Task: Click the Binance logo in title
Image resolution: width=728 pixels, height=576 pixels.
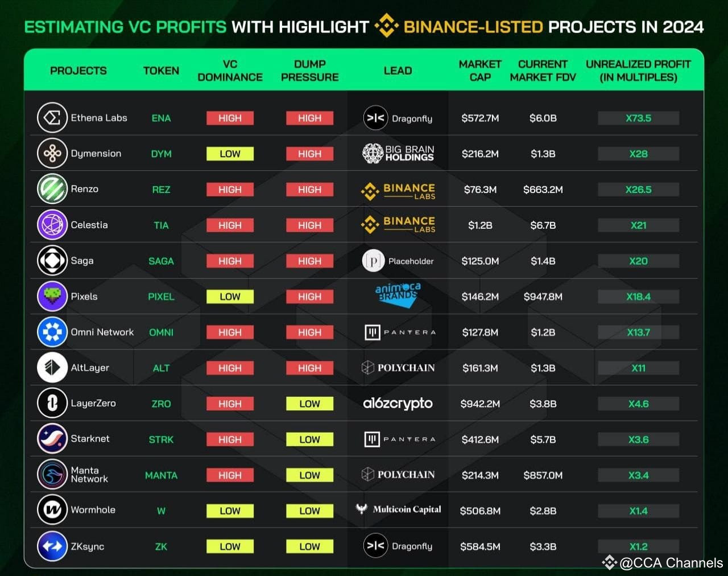Action: (x=386, y=26)
